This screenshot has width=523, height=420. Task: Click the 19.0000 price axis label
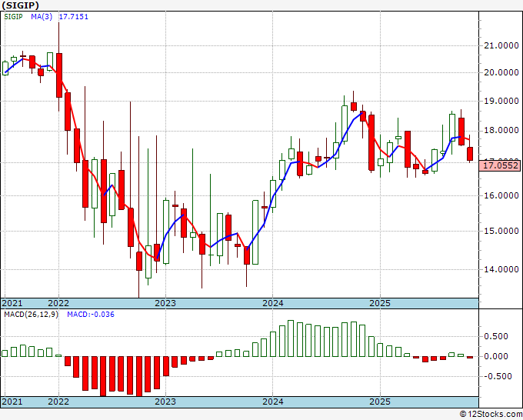click(x=501, y=101)
